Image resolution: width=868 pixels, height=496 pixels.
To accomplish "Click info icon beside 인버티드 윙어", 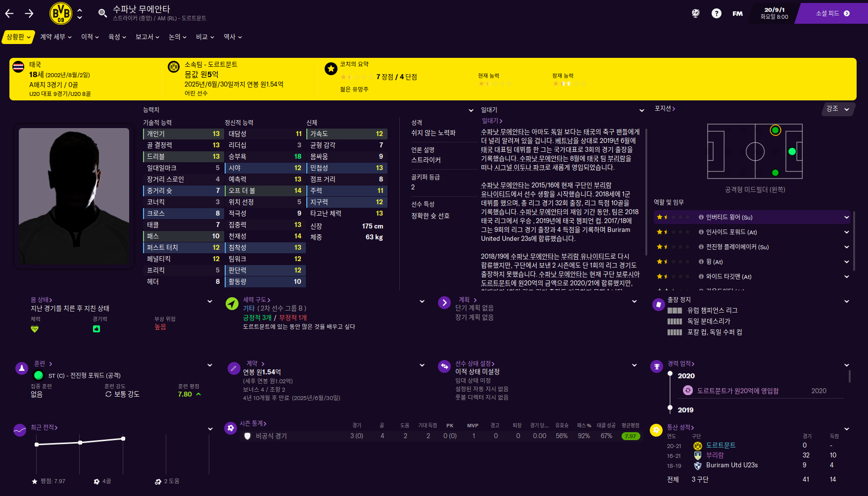I will (x=701, y=217).
